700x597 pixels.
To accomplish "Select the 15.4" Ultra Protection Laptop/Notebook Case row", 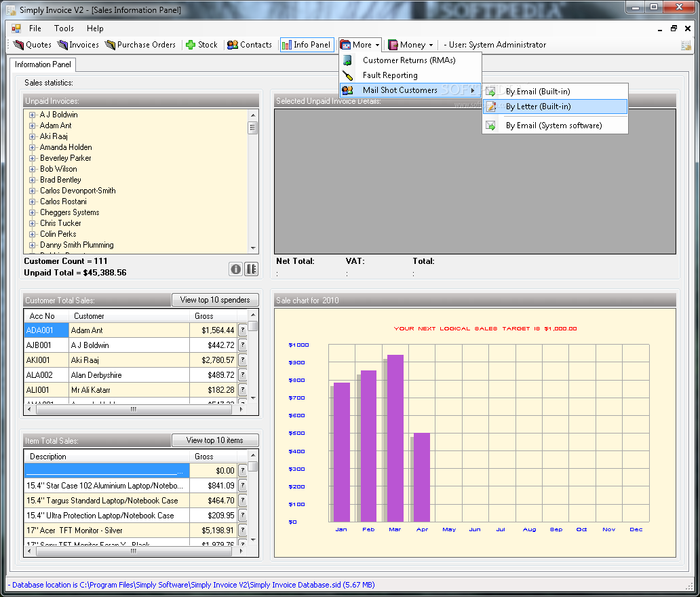I will click(107, 516).
